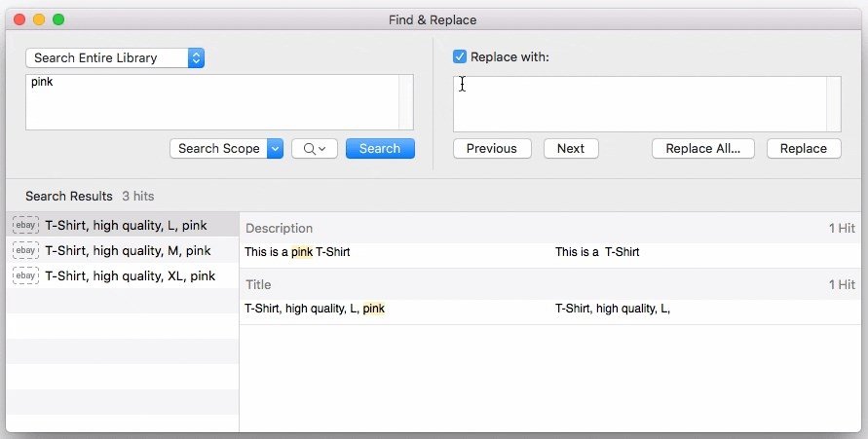This screenshot has height=439, width=868.
Task: Click the ebay icon beside the M, pink listing
Action: (x=25, y=250)
